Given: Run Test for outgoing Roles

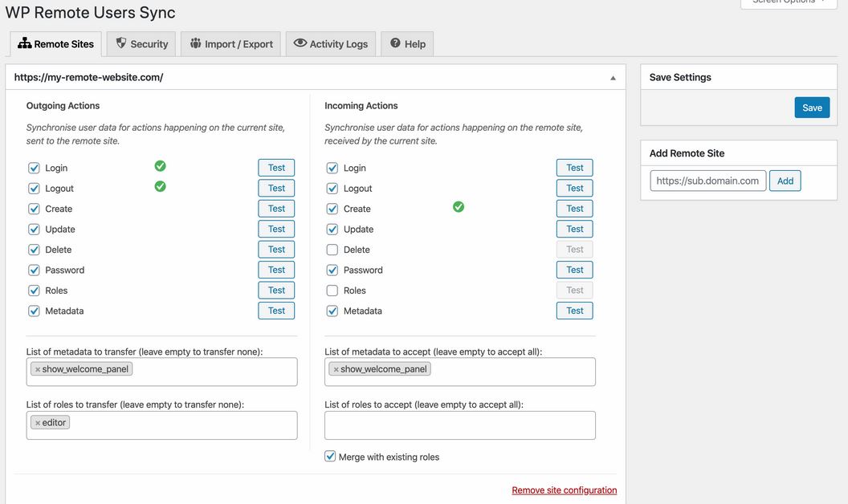Looking at the screenshot, I should click(x=276, y=291).
